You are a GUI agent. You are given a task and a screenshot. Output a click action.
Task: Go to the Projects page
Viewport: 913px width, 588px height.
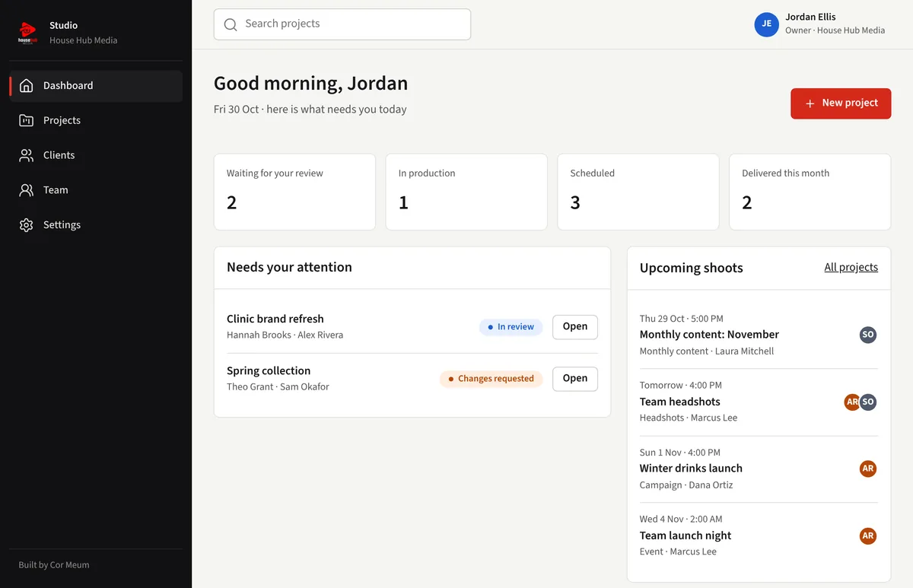[96, 120]
